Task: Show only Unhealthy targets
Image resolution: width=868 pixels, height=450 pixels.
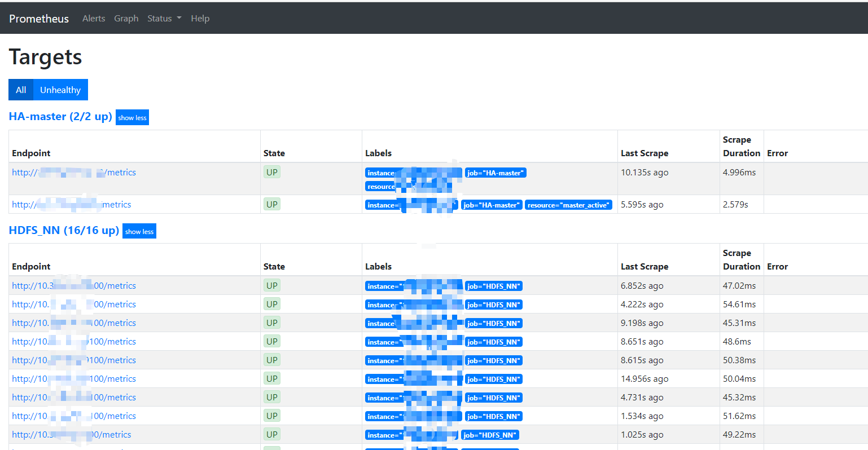Action: click(60, 90)
